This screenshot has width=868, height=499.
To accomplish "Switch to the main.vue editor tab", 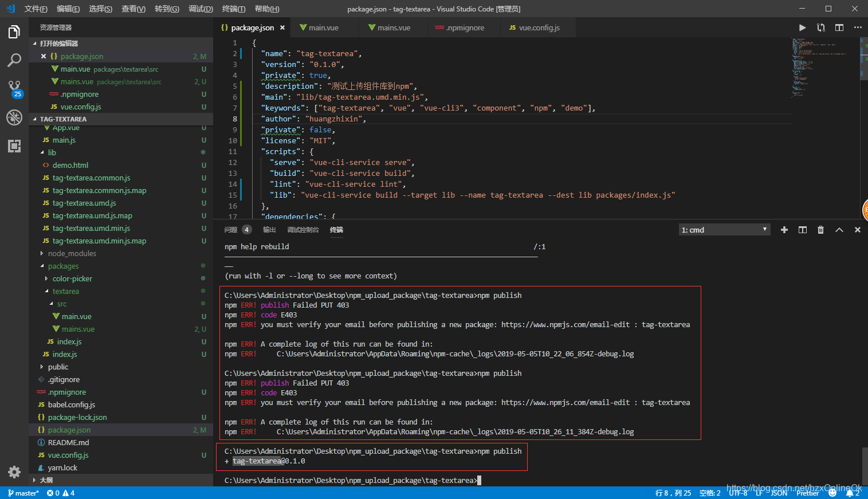I will pyautogui.click(x=324, y=27).
